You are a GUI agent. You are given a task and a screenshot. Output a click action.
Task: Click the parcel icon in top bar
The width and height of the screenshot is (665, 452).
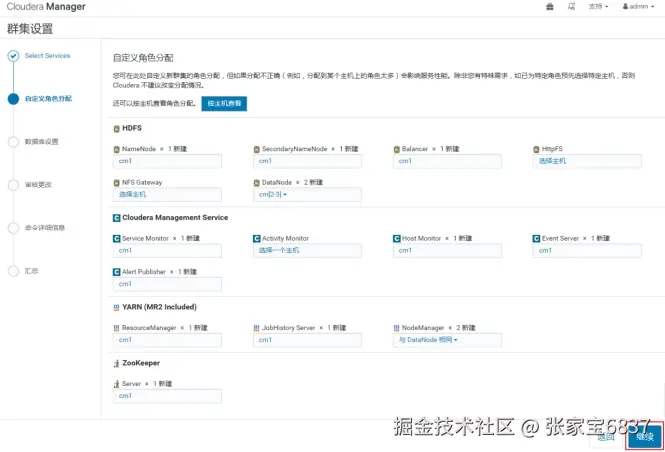(x=550, y=6)
